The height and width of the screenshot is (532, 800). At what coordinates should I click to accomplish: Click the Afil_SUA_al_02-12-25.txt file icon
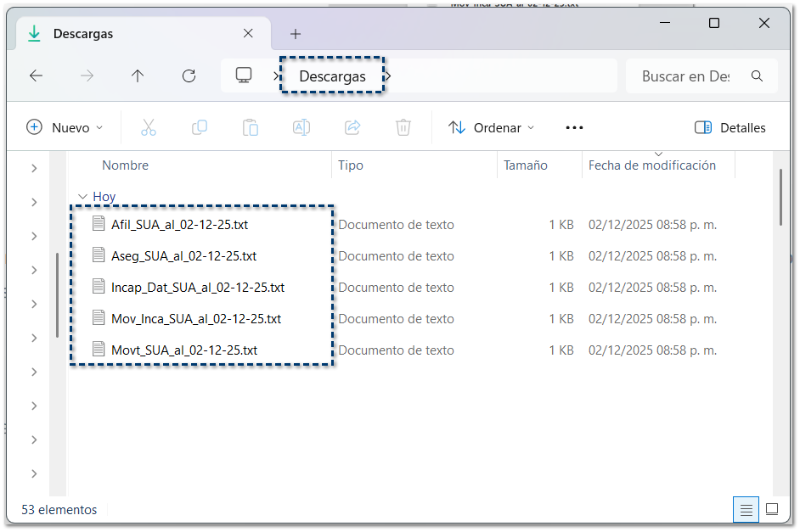[99, 224]
